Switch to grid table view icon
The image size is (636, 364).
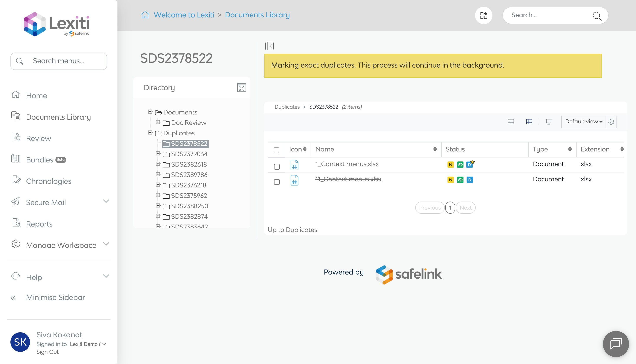pyautogui.click(x=529, y=122)
